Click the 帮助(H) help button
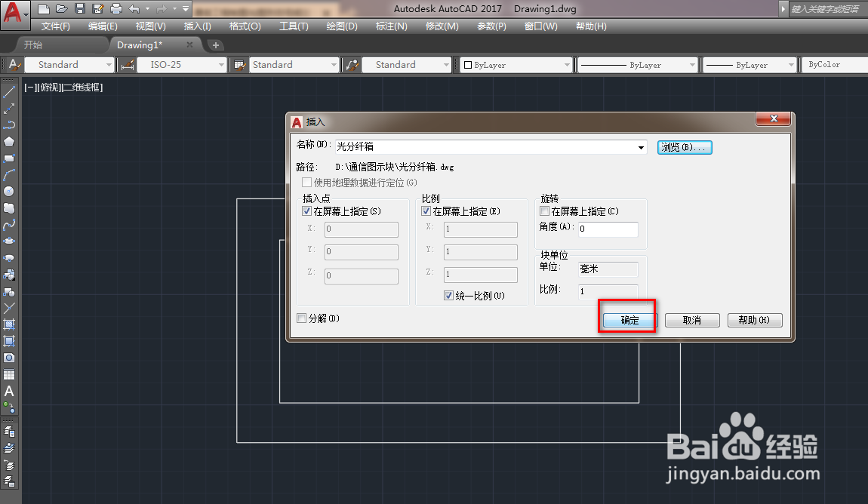 [x=755, y=321]
